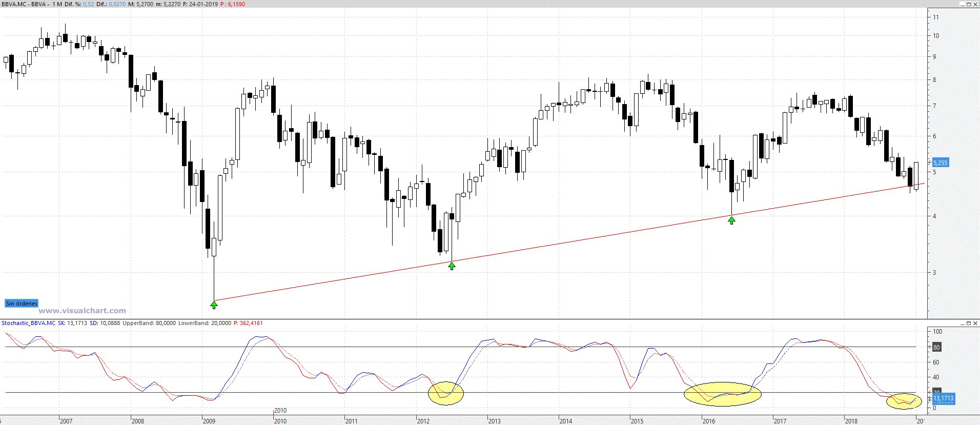Select the current price tag 5,255

(x=940, y=163)
